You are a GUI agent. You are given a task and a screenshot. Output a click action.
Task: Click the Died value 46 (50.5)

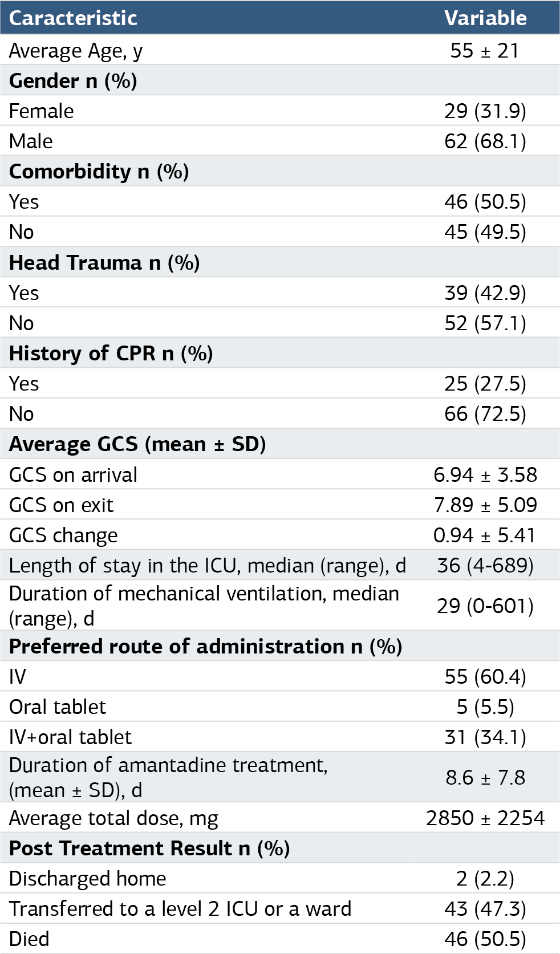click(485, 939)
